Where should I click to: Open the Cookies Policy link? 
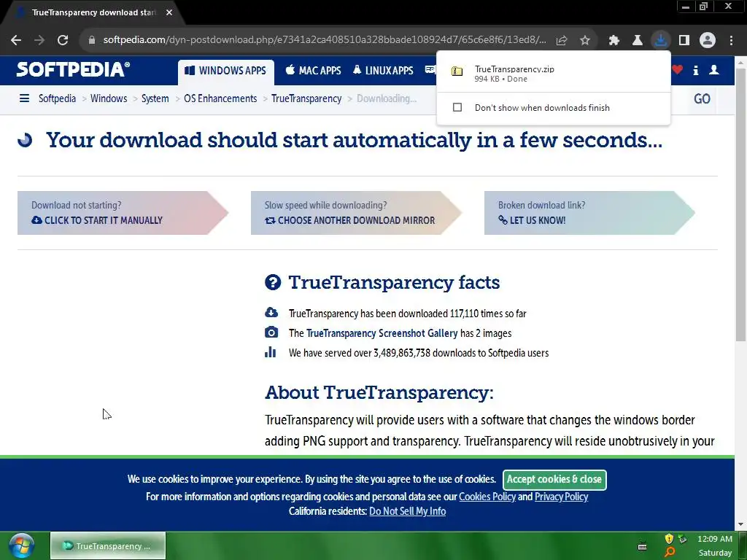487,497
